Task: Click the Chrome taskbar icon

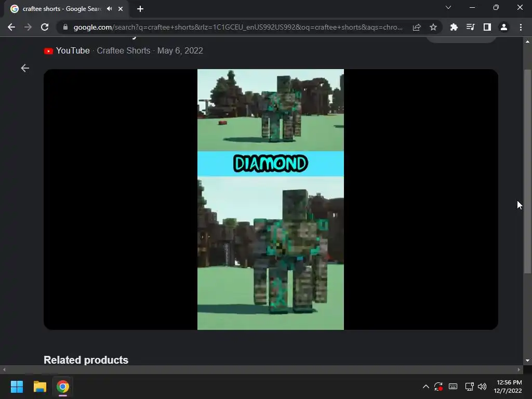Action: 63,387
